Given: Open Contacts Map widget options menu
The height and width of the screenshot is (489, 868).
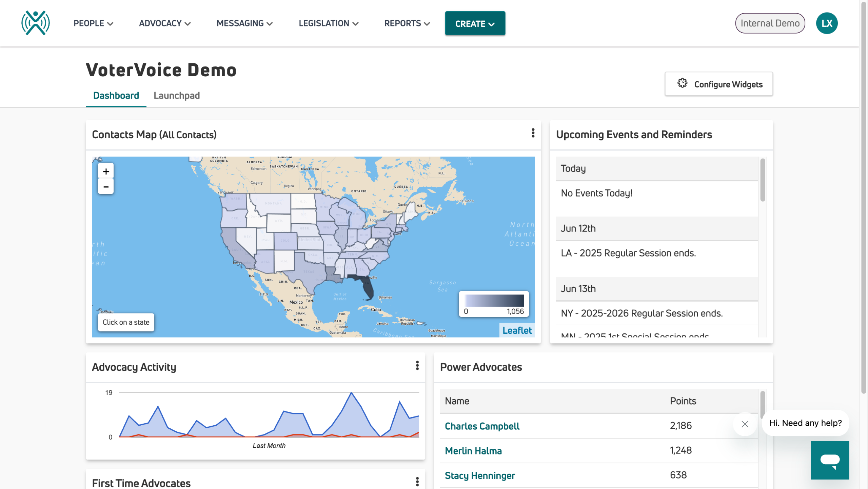Looking at the screenshot, I should pyautogui.click(x=533, y=133).
